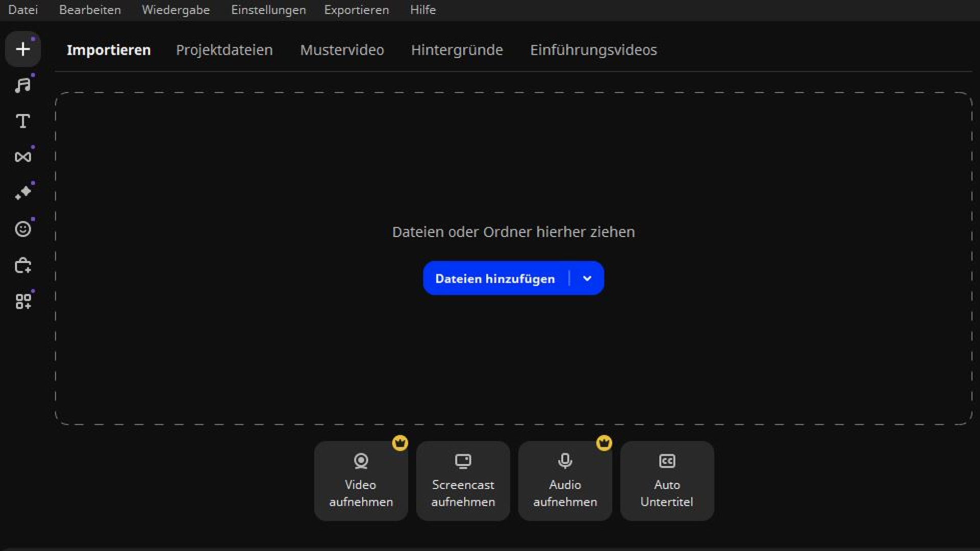Open the Bearbeiten menu
Viewport: 980px width, 551px height.
click(90, 10)
